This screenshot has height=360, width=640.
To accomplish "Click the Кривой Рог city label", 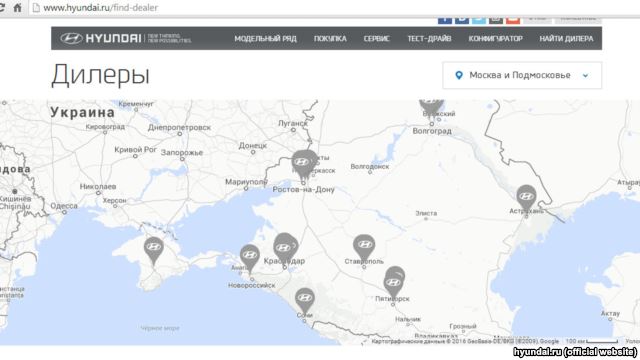I will point(136,150).
